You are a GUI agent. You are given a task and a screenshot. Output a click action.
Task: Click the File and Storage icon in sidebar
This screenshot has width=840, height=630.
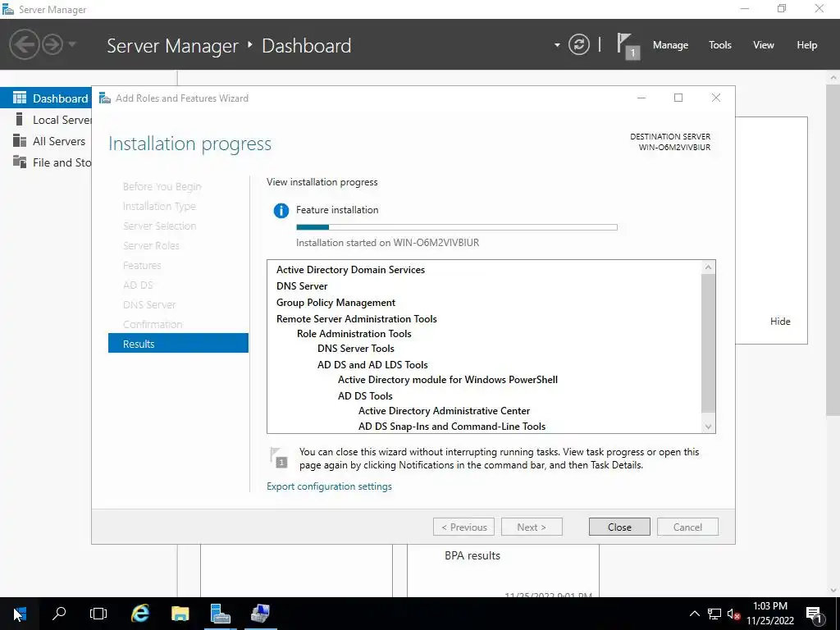[x=20, y=162]
